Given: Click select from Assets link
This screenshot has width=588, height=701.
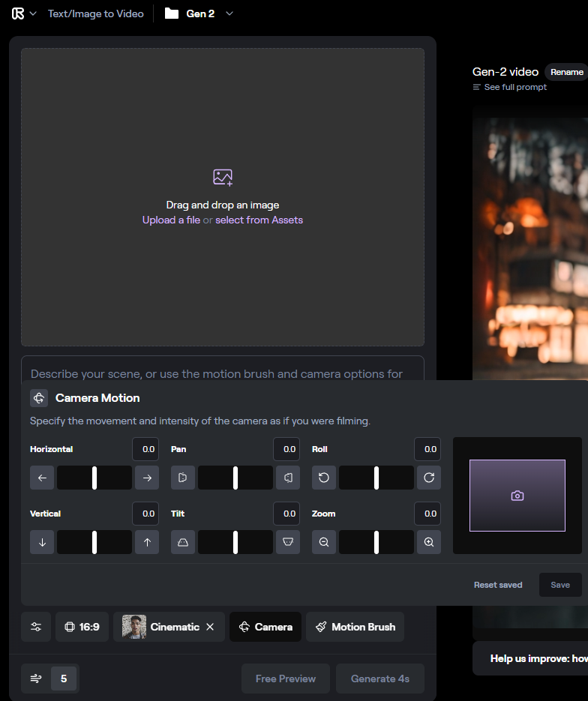Looking at the screenshot, I should click(x=259, y=220).
